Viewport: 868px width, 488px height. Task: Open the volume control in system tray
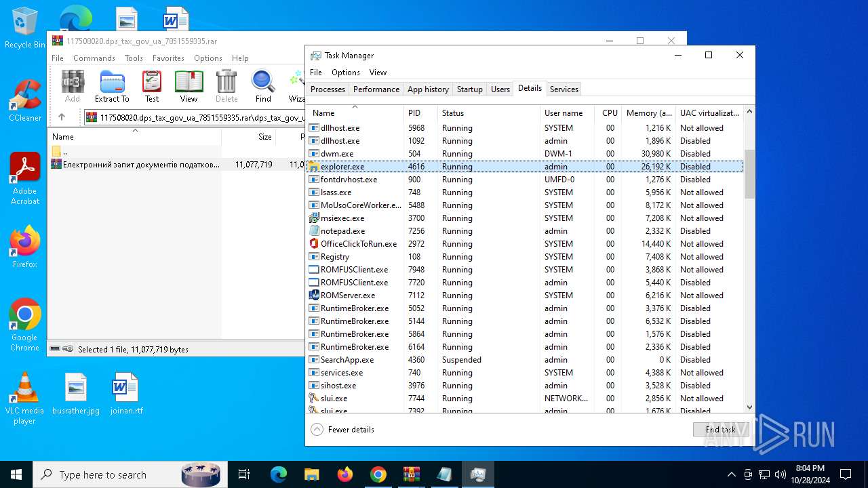pos(781,474)
